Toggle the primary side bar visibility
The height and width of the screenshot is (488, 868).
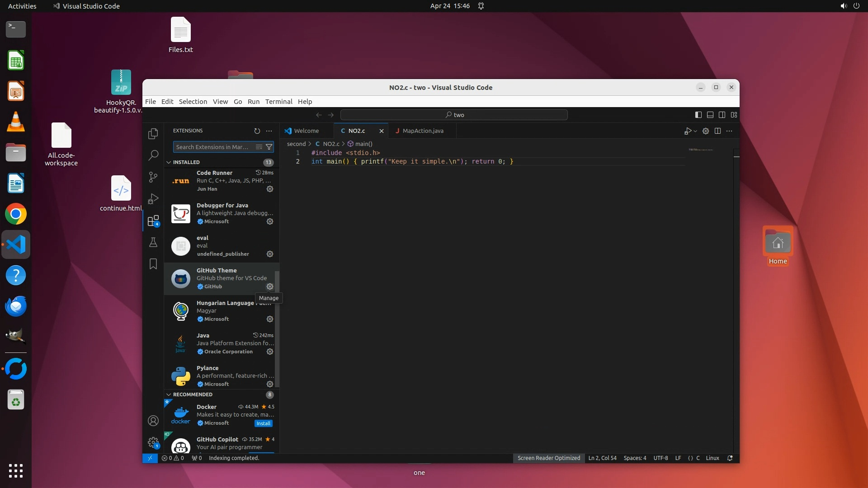click(x=698, y=115)
